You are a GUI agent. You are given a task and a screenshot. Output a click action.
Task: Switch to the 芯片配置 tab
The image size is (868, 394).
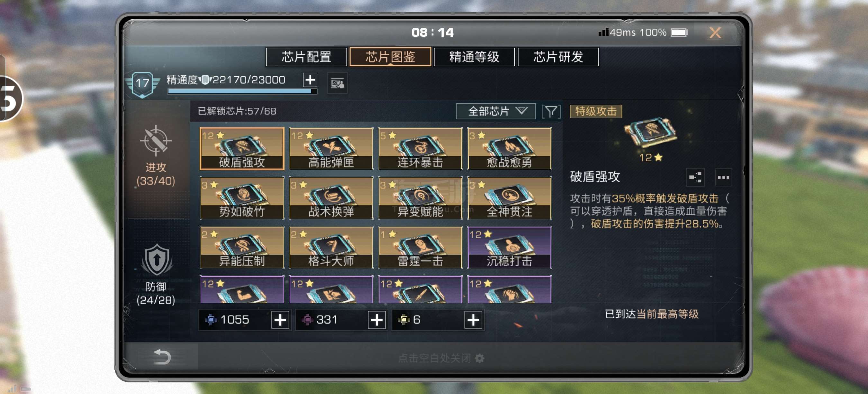(x=306, y=57)
